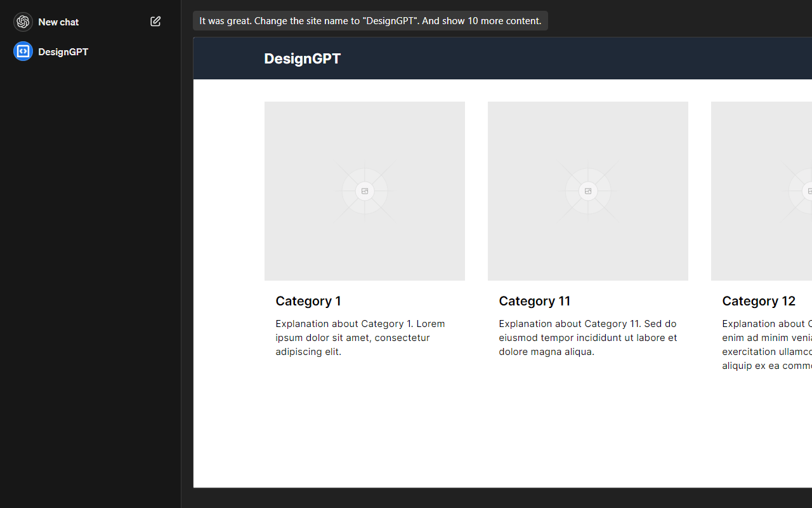Click the Category 1 description text

coord(360,337)
